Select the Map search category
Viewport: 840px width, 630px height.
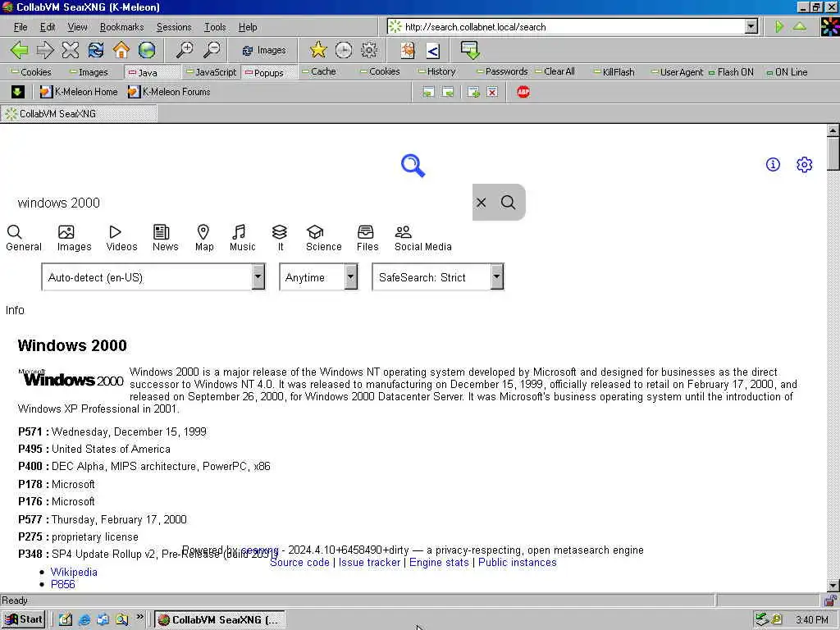204,238
